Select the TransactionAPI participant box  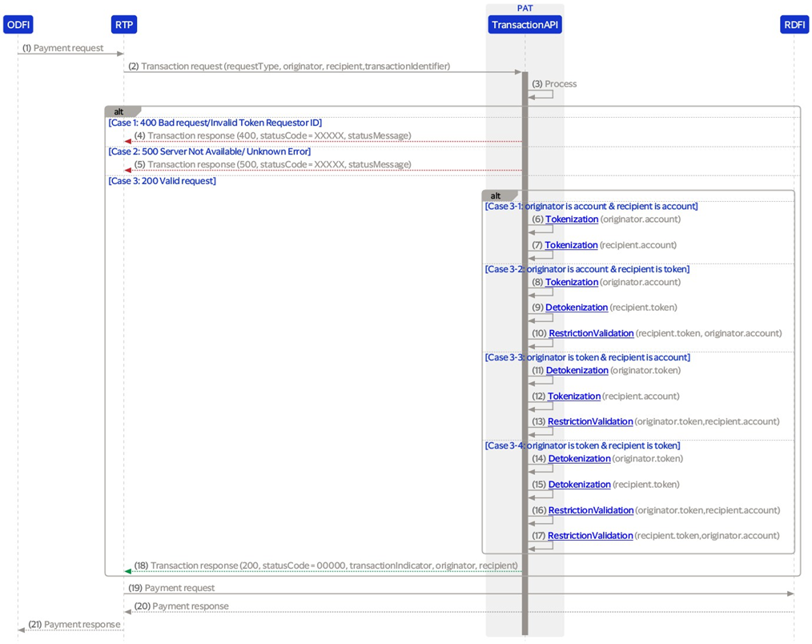[525, 25]
